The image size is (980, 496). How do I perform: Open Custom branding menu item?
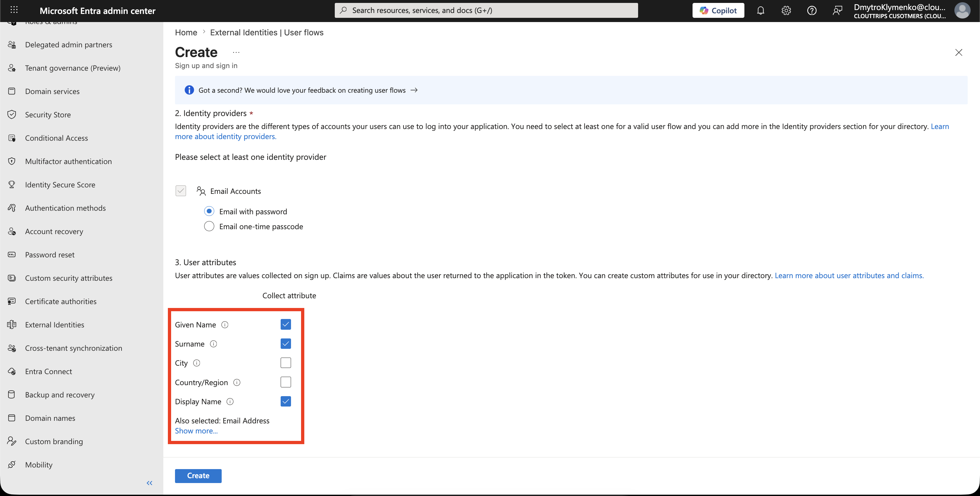(54, 442)
